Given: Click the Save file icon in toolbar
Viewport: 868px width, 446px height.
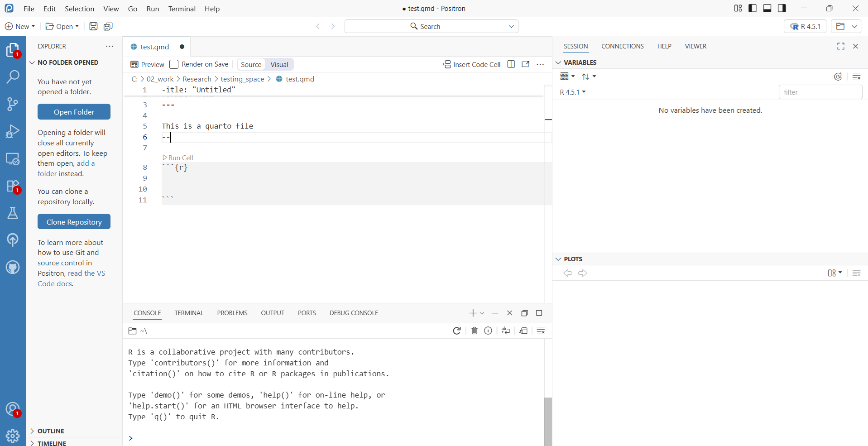Looking at the screenshot, I should [x=93, y=26].
